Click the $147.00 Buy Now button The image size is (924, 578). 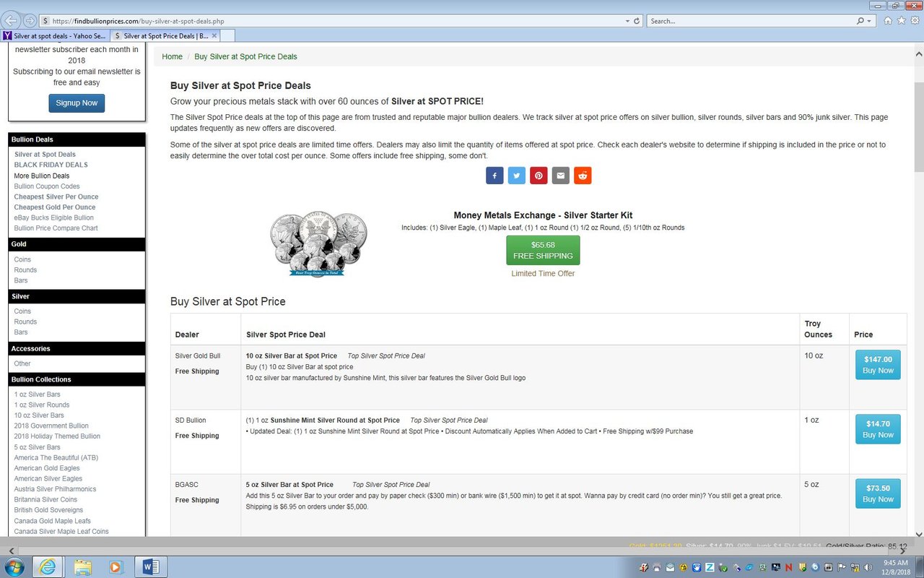[878, 365]
